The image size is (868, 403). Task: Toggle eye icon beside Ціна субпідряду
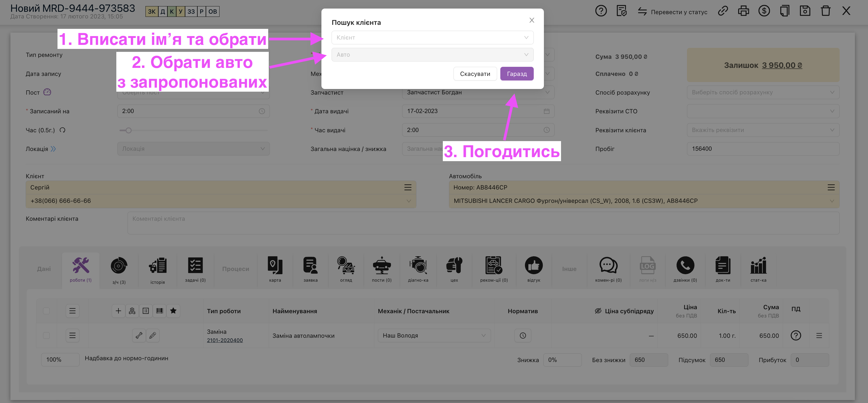pyautogui.click(x=598, y=311)
